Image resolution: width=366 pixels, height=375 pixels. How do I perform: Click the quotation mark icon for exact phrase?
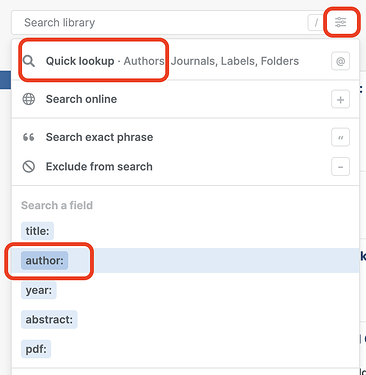coord(29,137)
